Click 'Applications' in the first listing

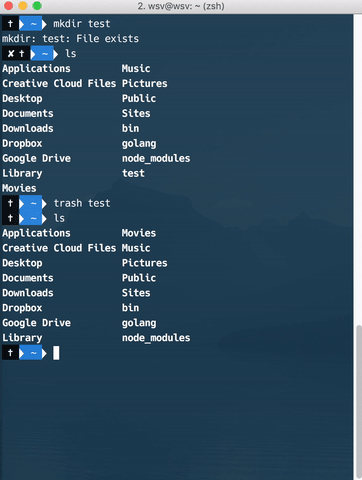[x=36, y=69]
